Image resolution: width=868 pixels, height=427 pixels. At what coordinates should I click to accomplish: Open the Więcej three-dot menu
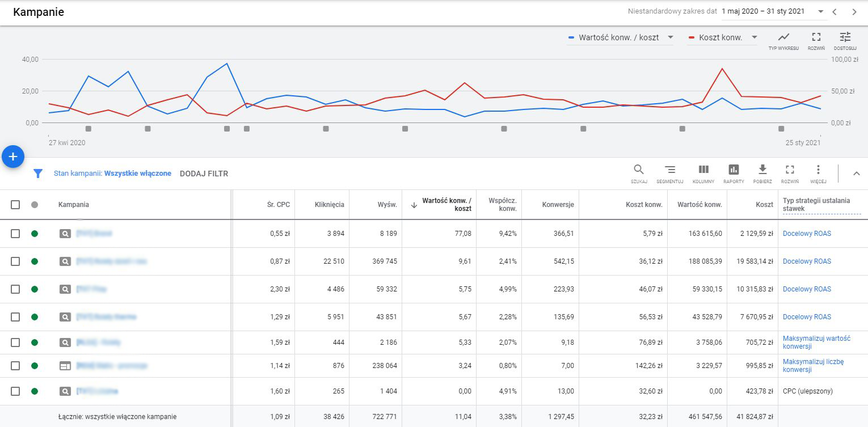click(818, 170)
